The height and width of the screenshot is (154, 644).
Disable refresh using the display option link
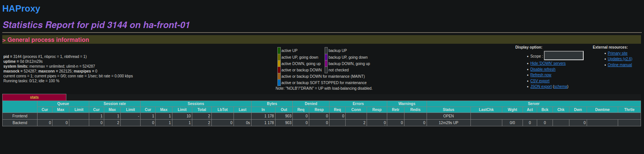(x=542, y=70)
